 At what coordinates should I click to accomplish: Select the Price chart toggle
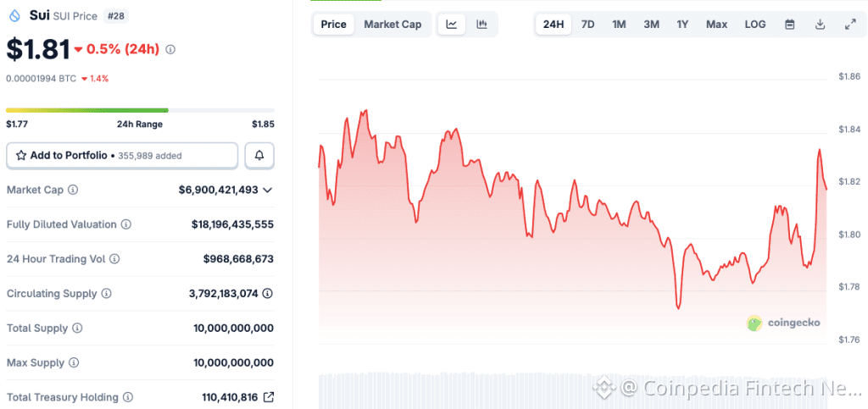(x=333, y=25)
